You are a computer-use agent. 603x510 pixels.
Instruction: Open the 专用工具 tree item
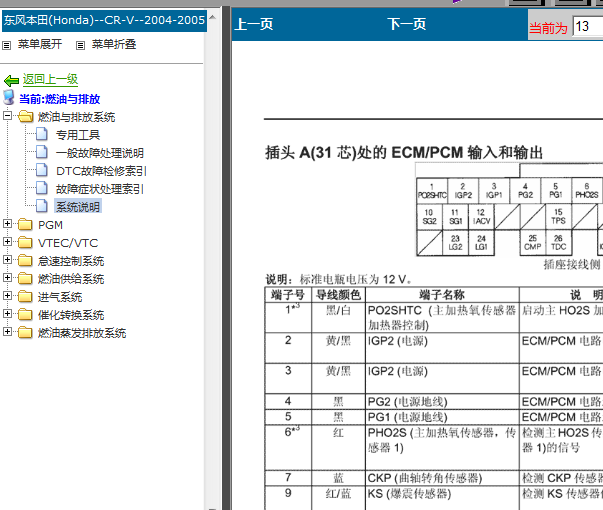tap(78, 135)
